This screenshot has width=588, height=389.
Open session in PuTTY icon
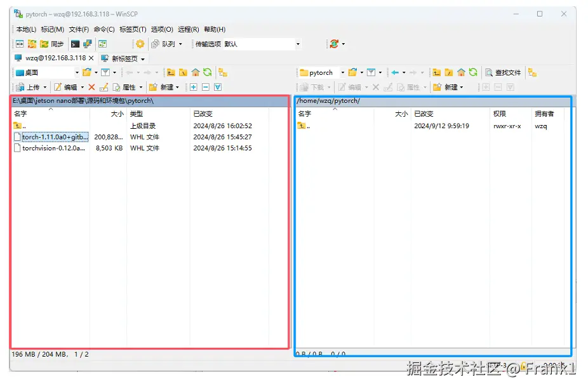click(88, 44)
